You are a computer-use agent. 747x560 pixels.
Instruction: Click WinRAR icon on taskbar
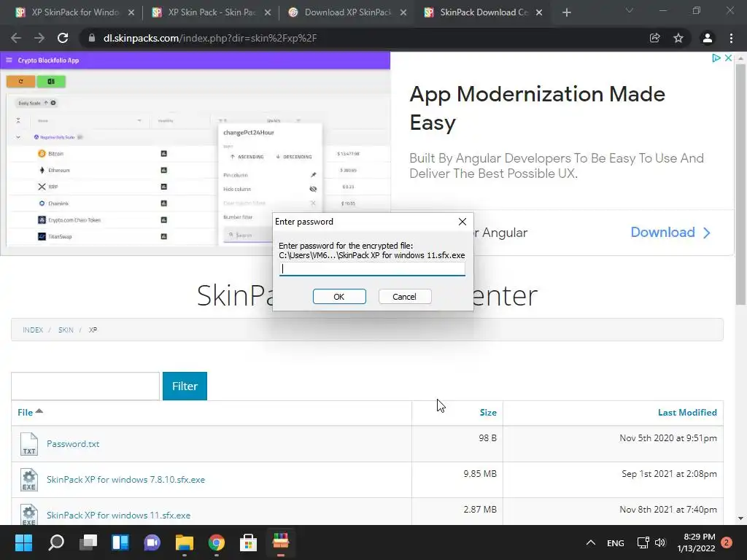click(x=281, y=542)
